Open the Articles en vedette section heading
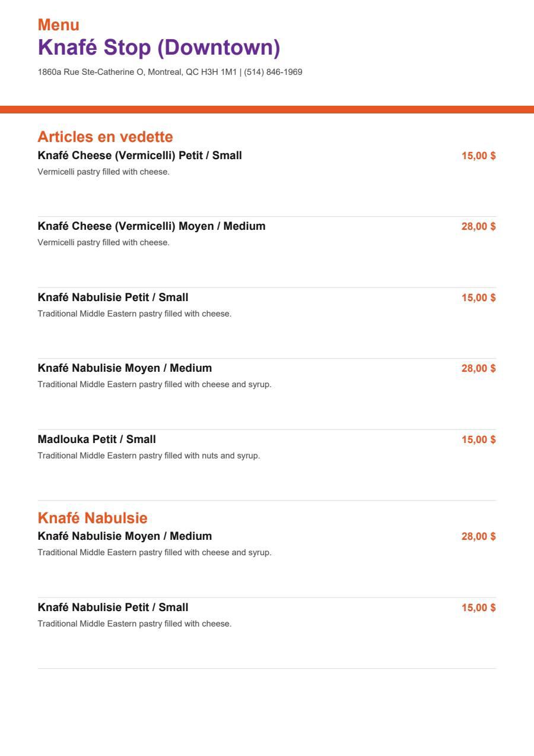 [105, 137]
